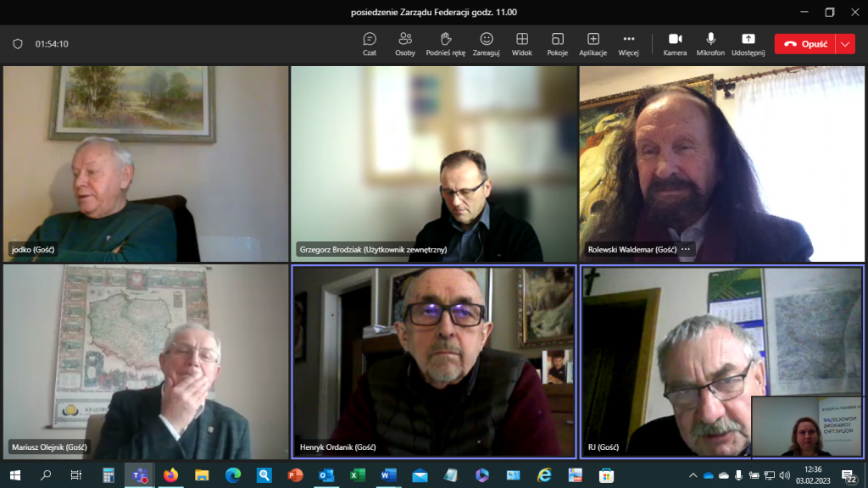This screenshot has width=868, height=488.
Task: Click the shield meeting security icon
Action: tap(18, 44)
